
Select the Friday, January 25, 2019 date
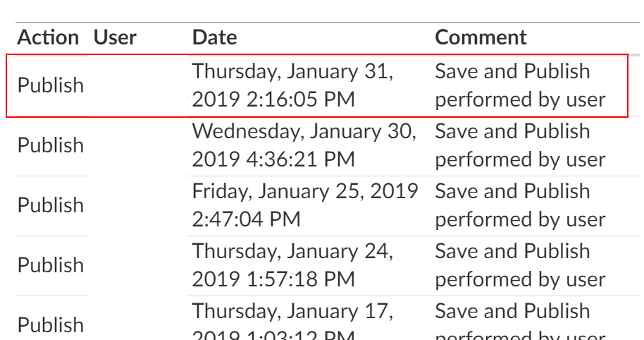point(306,205)
